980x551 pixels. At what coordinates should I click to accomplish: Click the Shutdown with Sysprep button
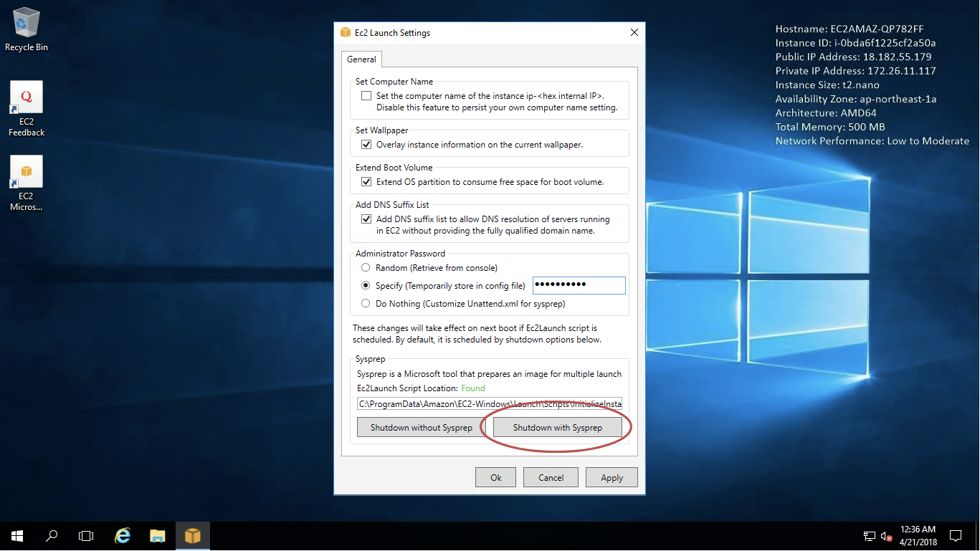[x=557, y=428]
